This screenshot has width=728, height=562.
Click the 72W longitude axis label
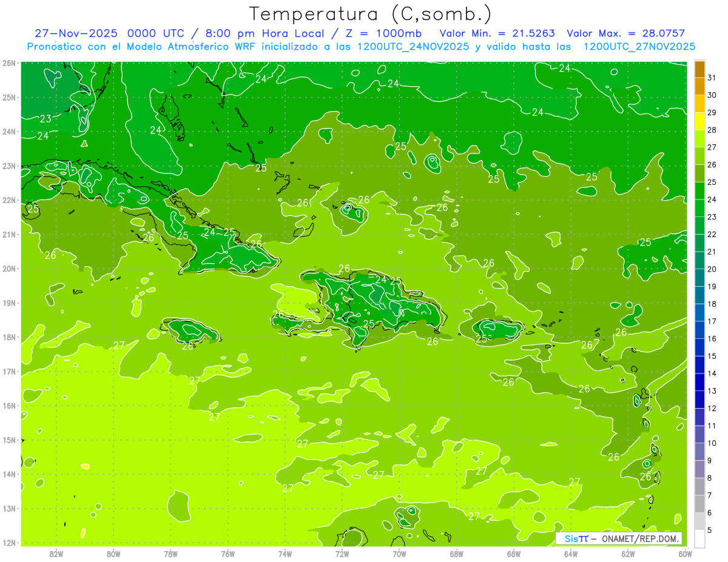(342, 554)
